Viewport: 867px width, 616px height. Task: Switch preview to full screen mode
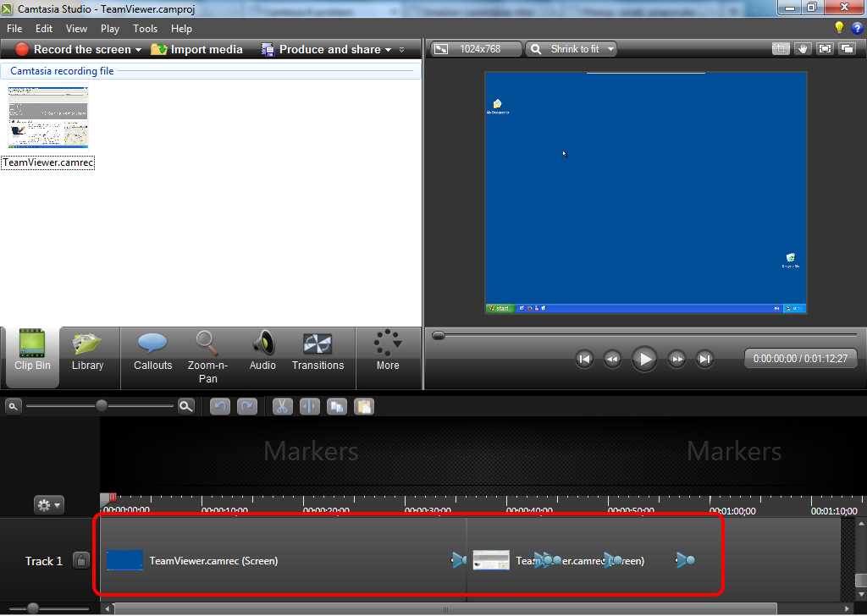[x=825, y=49]
